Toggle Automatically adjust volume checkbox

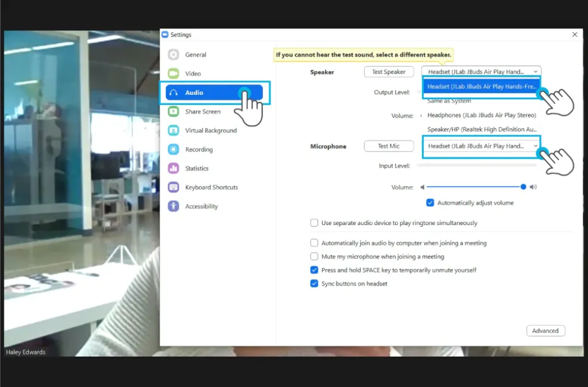430,203
